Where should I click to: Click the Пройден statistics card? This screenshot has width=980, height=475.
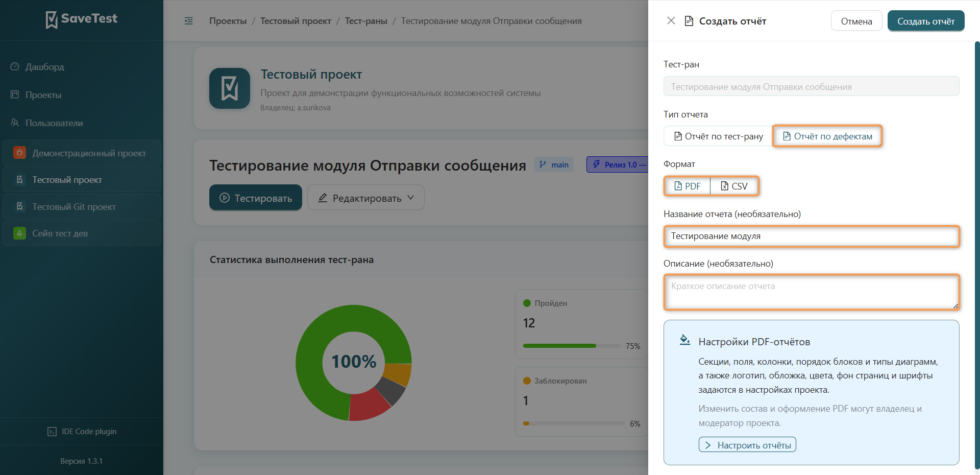(x=582, y=324)
